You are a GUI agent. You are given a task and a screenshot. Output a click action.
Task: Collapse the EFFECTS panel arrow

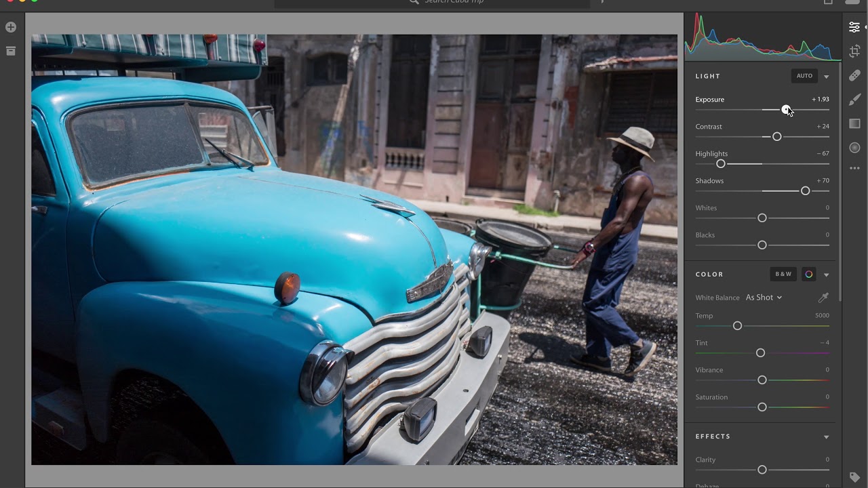pyautogui.click(x=826, y=437)
